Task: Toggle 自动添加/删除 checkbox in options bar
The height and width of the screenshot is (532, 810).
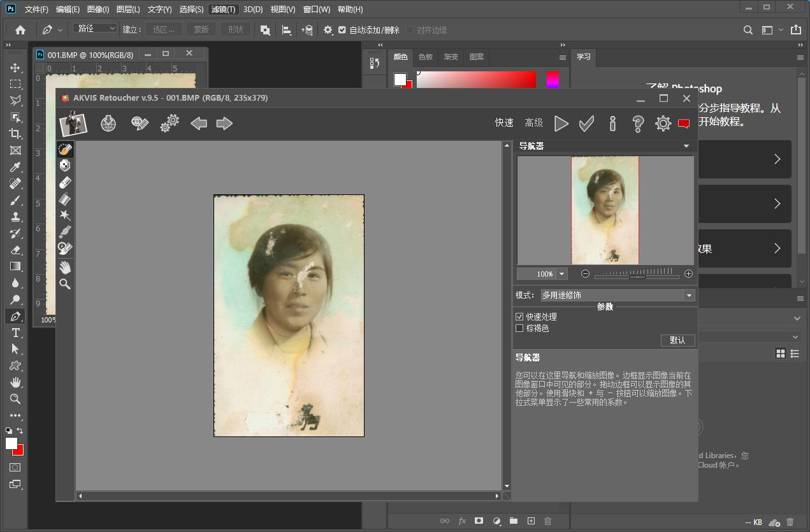Action: [x=342, y=30]
